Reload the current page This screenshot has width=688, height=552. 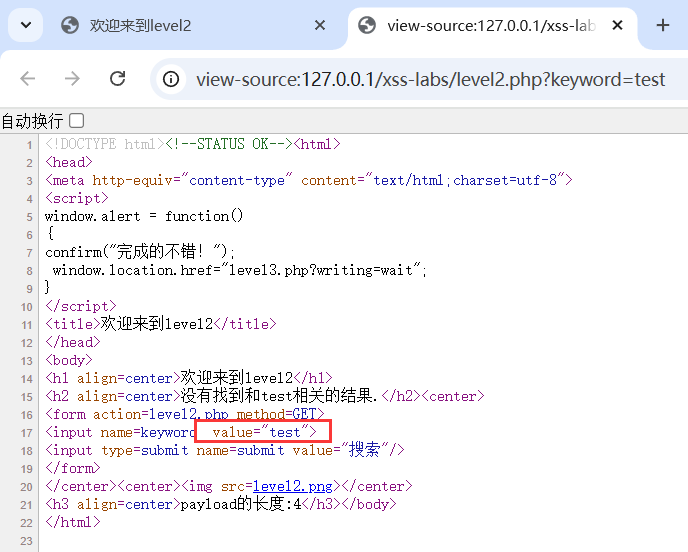118,79
